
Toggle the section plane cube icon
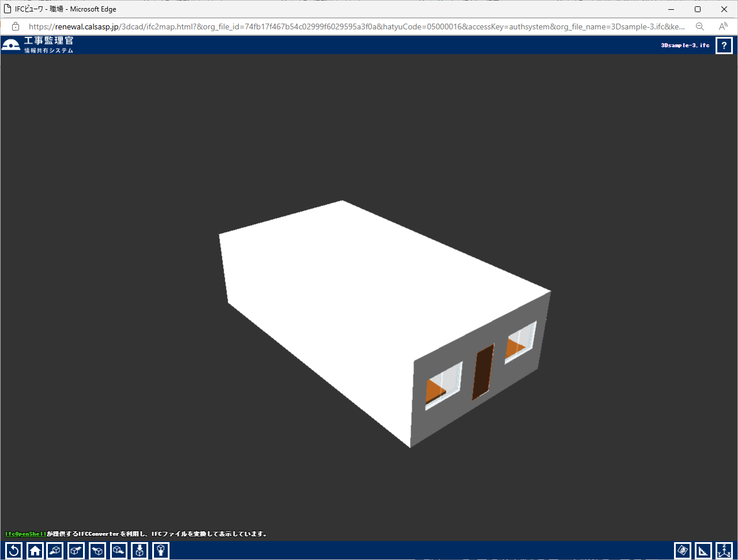[x=682, y=551]
